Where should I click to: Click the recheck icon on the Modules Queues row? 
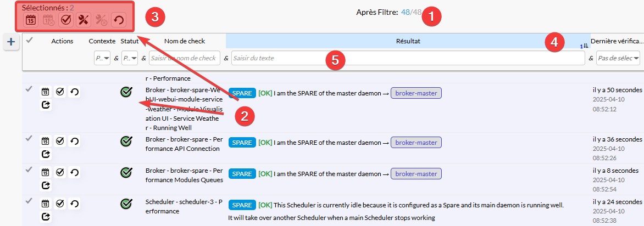[74, 173]
